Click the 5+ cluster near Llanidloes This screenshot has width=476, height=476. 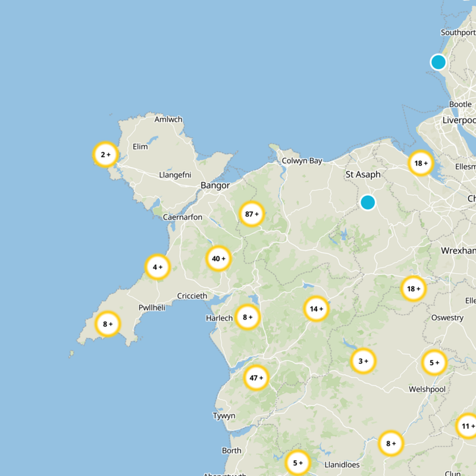point(297,462)
